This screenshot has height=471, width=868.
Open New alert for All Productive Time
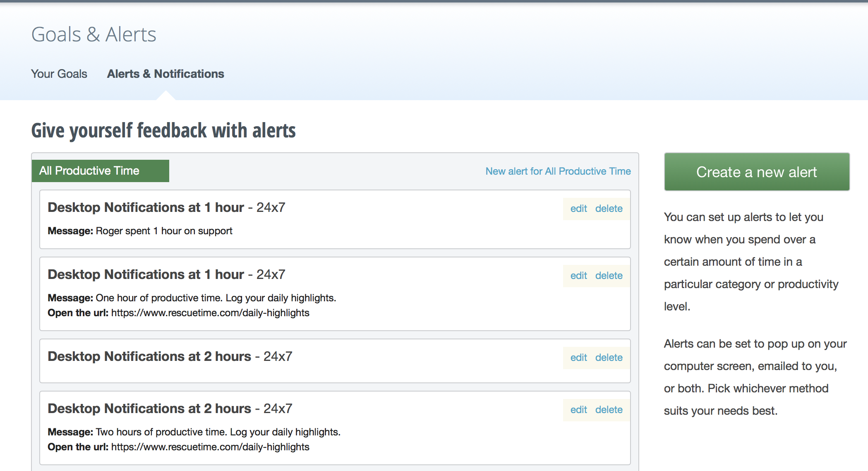tap(558, 171)
